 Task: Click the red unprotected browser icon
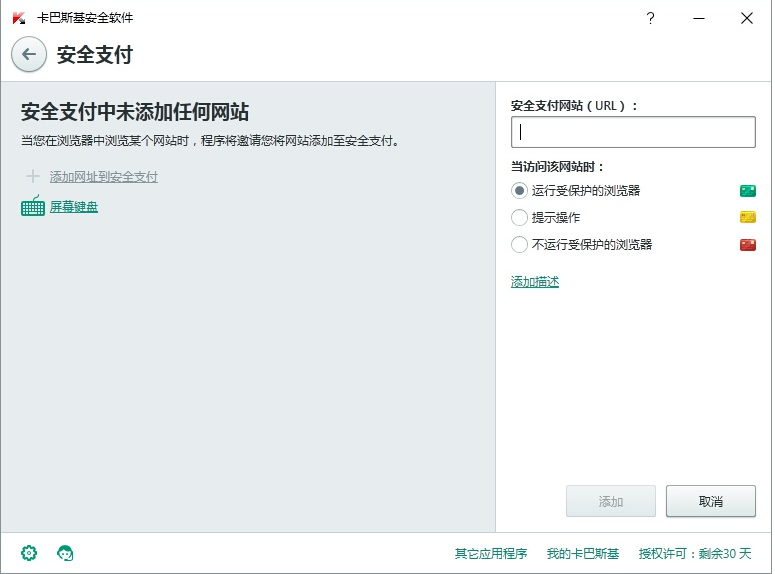click(x=747, y=244)
